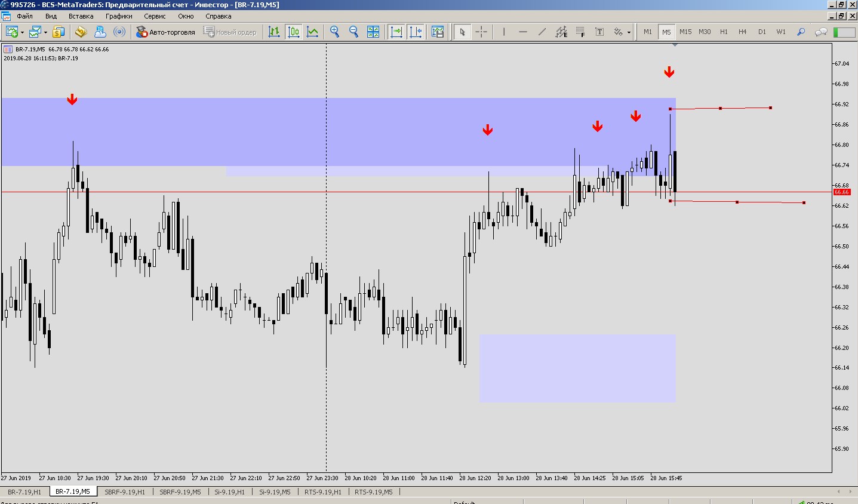Switch chart to candlesticks mode
This screenshot has height=504, width=858.
click(293, 32)
